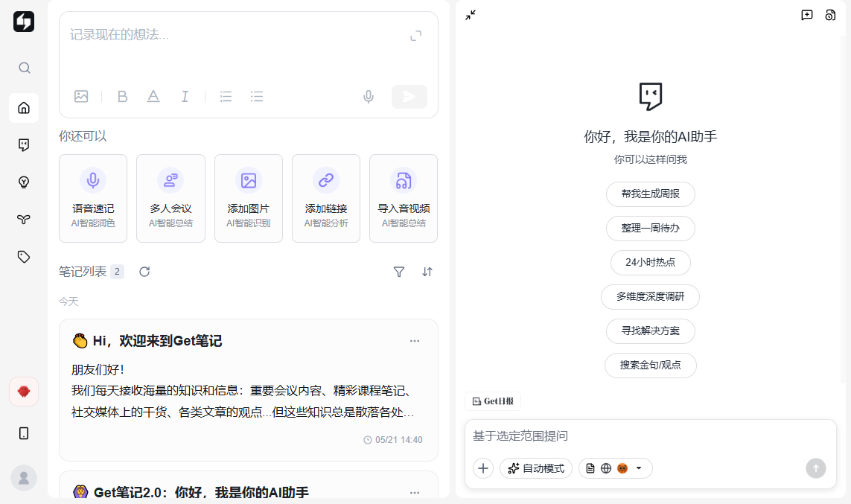Insert a numbered list
The image size is (851, 504).
click(226, 97)
